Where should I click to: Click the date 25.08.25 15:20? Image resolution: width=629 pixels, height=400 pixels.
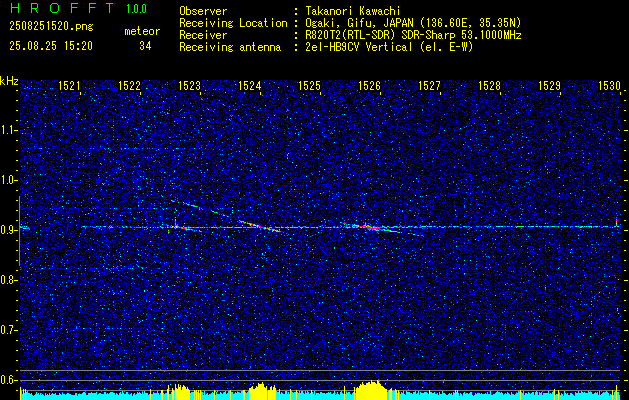point(51,46)
